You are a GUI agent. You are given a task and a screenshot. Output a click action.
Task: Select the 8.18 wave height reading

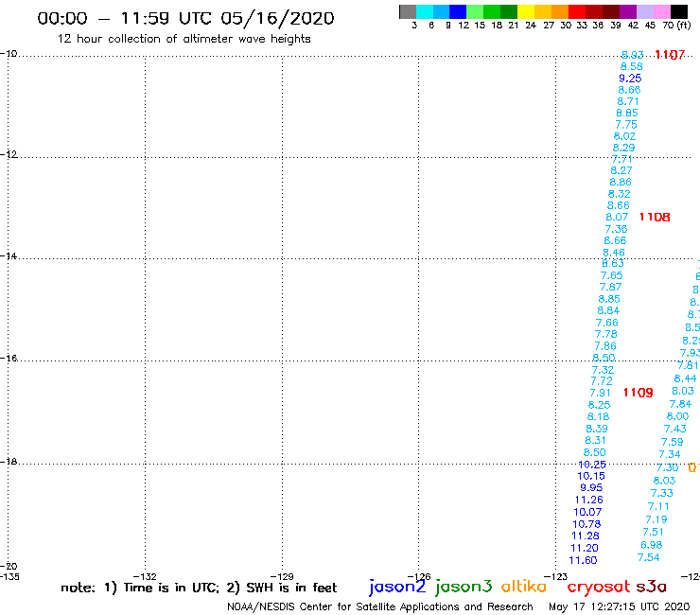point(598,416)
